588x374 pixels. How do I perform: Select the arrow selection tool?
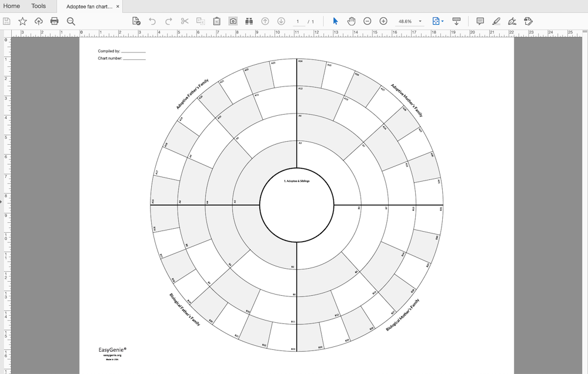(335, 21)
